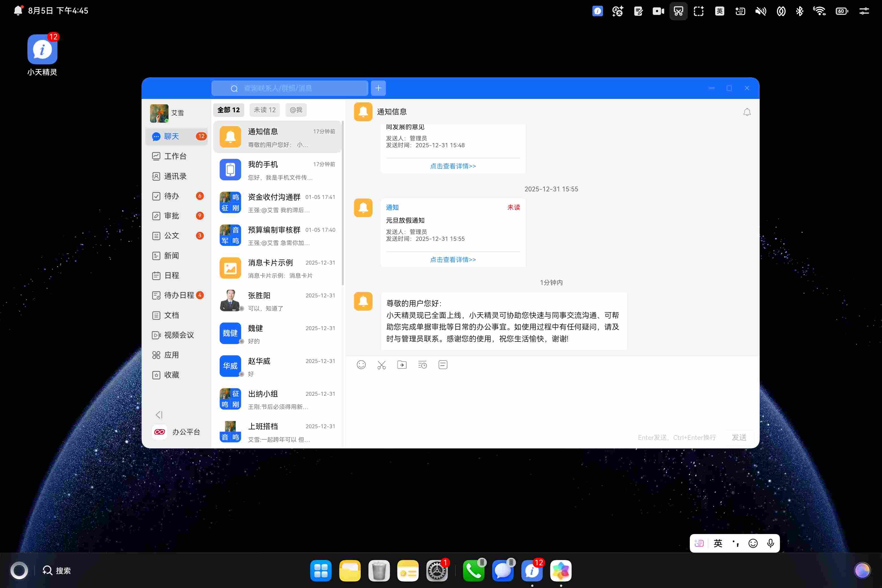This screenshot has height=588, width=882.
Task: Click the conversation list scrollbar
Action: tap(343, 202)
